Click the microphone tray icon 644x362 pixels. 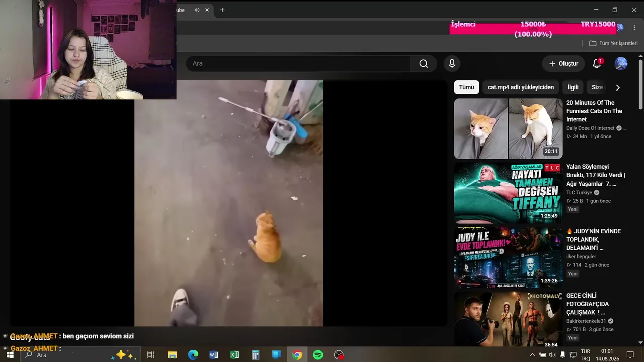562,355
